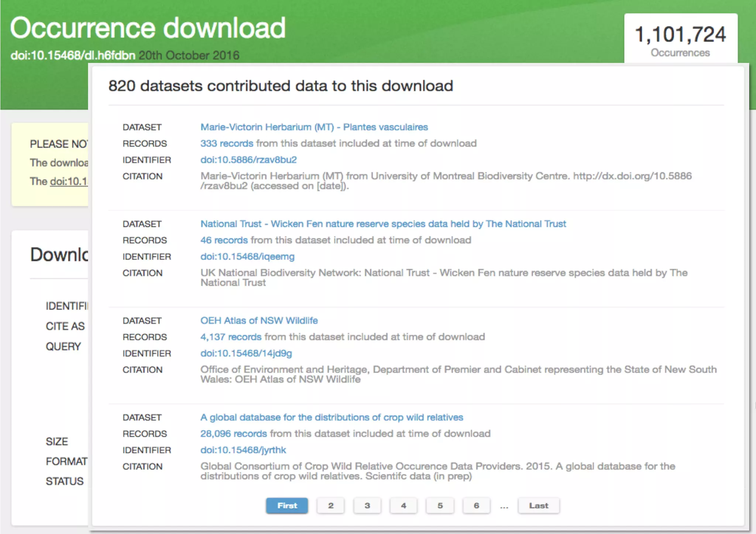Open National Trust Wicken Fen dataset link

[383, 224]
